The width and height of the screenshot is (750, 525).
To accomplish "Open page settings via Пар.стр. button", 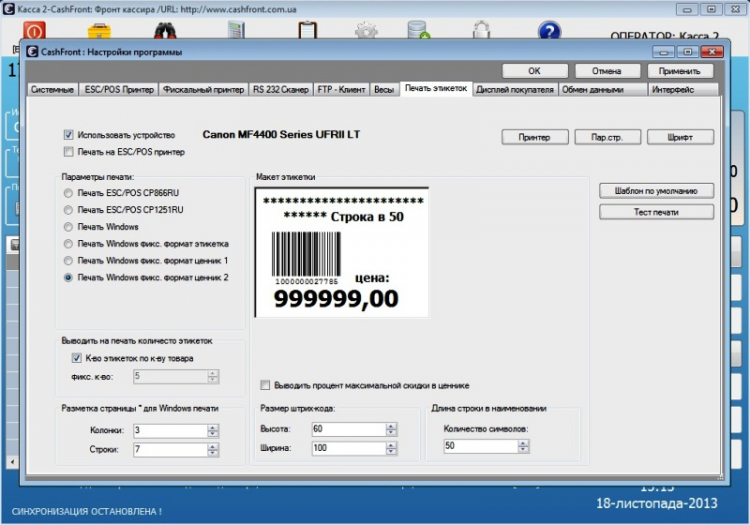I will [607, 137].
